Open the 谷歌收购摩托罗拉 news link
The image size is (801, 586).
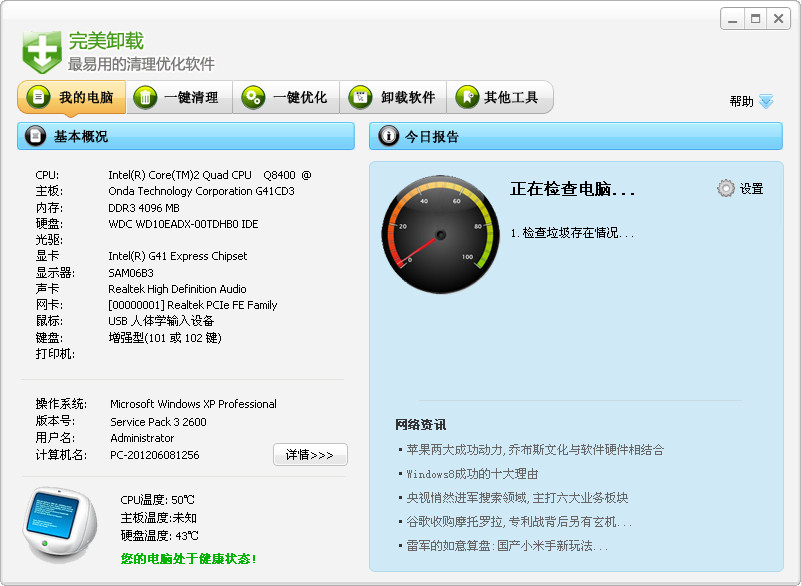point(519,522)
